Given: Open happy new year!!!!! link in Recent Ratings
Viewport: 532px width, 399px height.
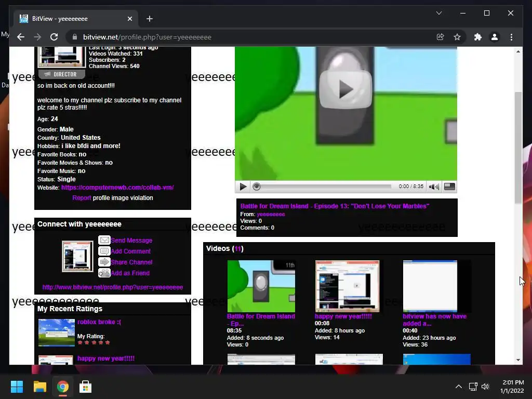Looking at the screenshot, I should pyautogui.click(x=106, y=358).
